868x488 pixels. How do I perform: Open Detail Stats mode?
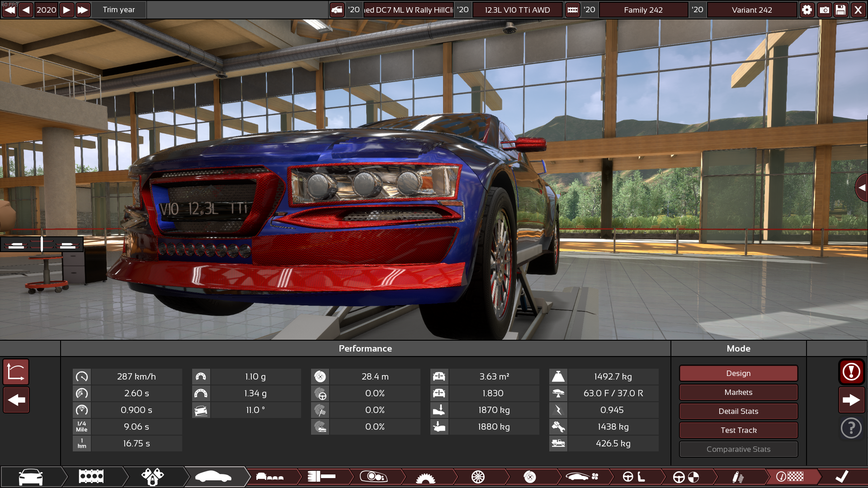pos(738,411)
